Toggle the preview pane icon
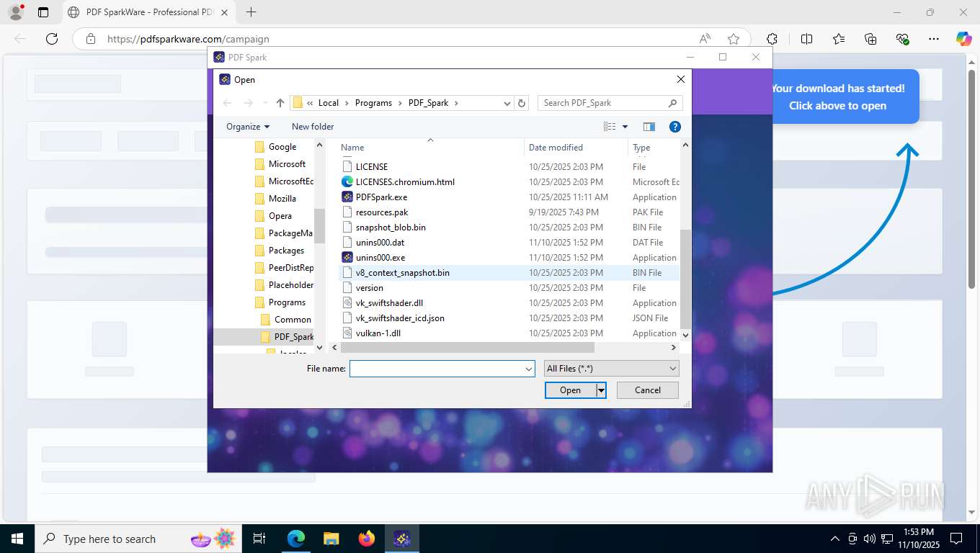This screenshot has width=980, height=553. (x=649, y=127)
